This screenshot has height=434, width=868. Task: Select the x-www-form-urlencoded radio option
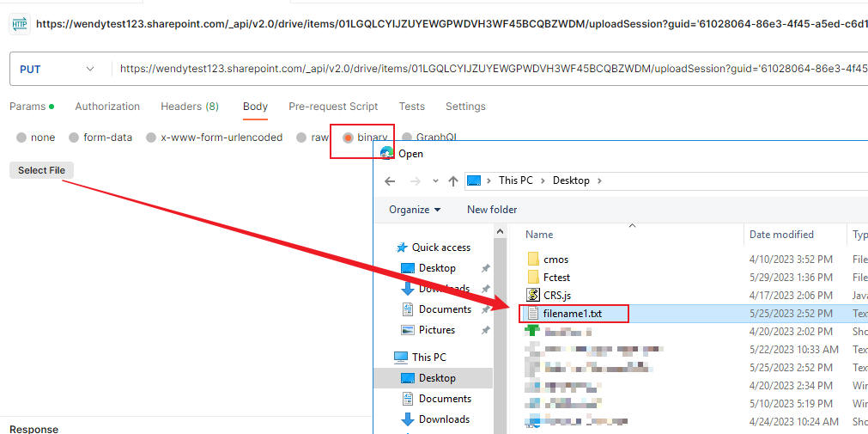point(151,138)
